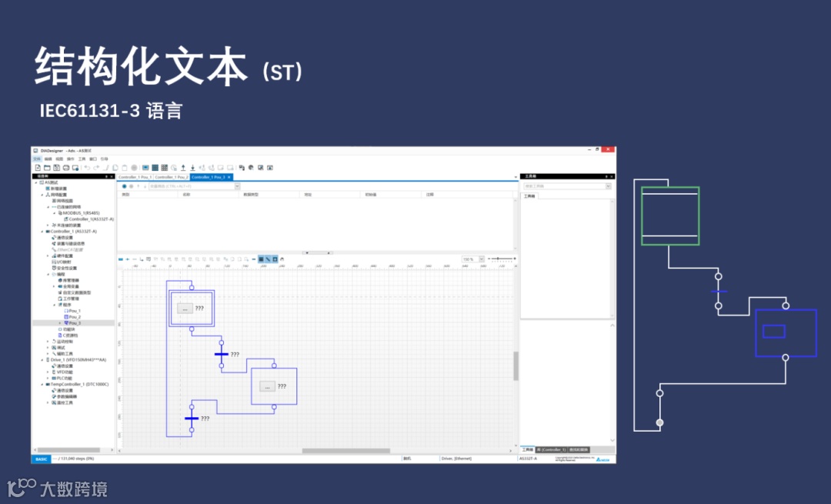Click the '...' button in the initial SFC step
Screen dimensions: 831x504
pyautogui.click(x=185, y=308)
